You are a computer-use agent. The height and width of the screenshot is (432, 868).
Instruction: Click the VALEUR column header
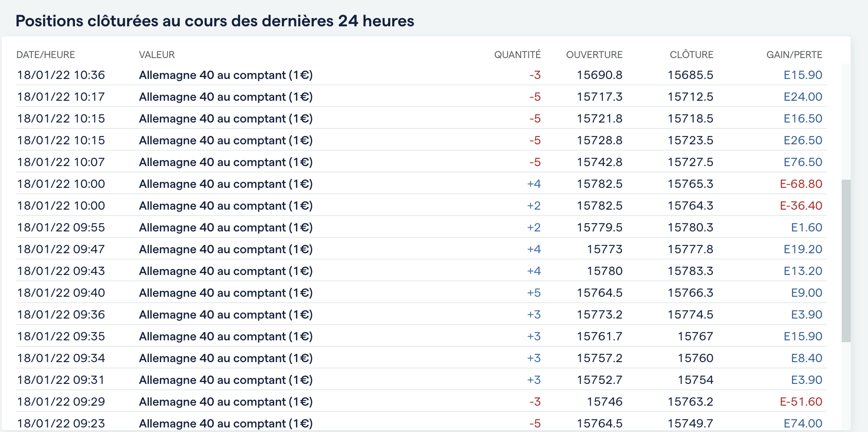click(157, 54)
